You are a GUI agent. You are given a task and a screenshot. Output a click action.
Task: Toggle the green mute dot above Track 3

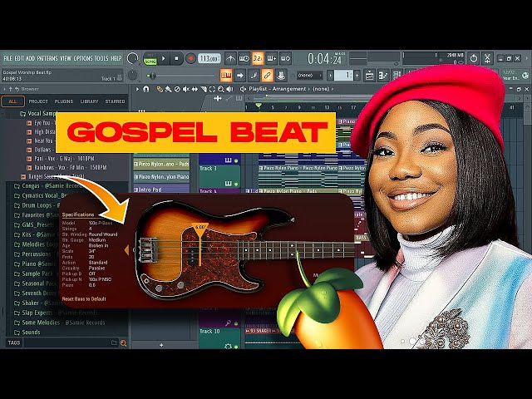236,160
